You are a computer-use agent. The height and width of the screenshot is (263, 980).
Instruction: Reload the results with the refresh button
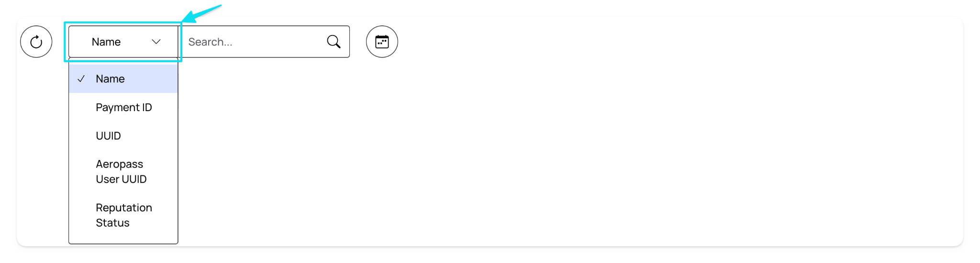coord(36,42)
